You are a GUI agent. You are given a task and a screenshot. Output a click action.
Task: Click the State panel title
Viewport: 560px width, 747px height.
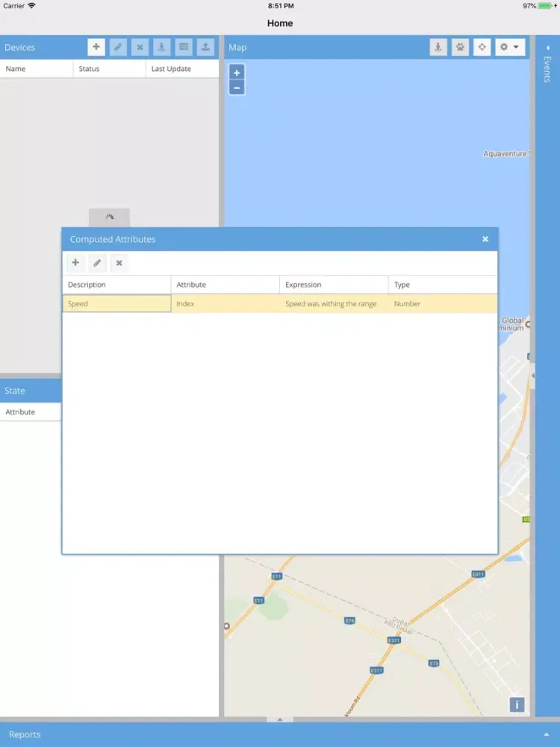coord(15,390)
